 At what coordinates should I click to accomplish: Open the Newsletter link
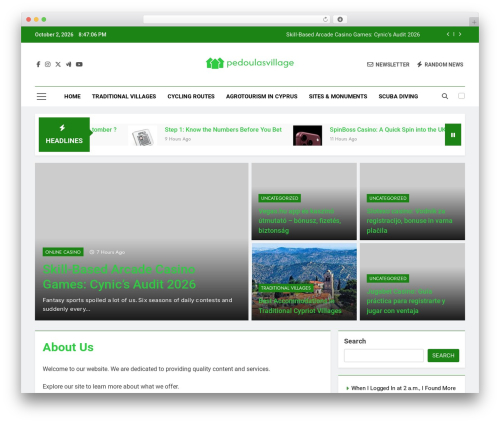click(x=388, y=64)
